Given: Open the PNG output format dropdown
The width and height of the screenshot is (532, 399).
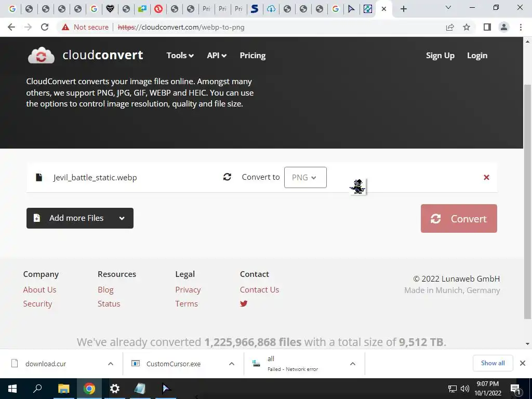Looking at the screenshot, I should (305, 177).
